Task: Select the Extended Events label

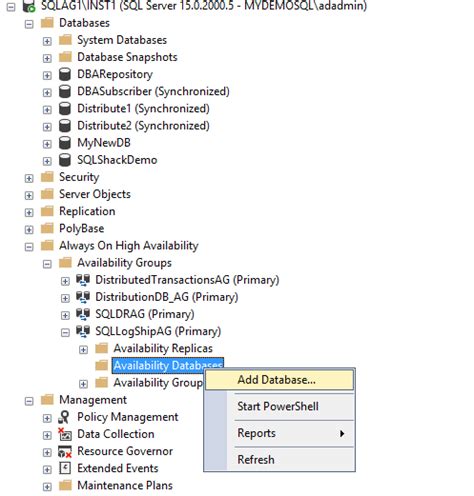Action: tap(118, 468)
